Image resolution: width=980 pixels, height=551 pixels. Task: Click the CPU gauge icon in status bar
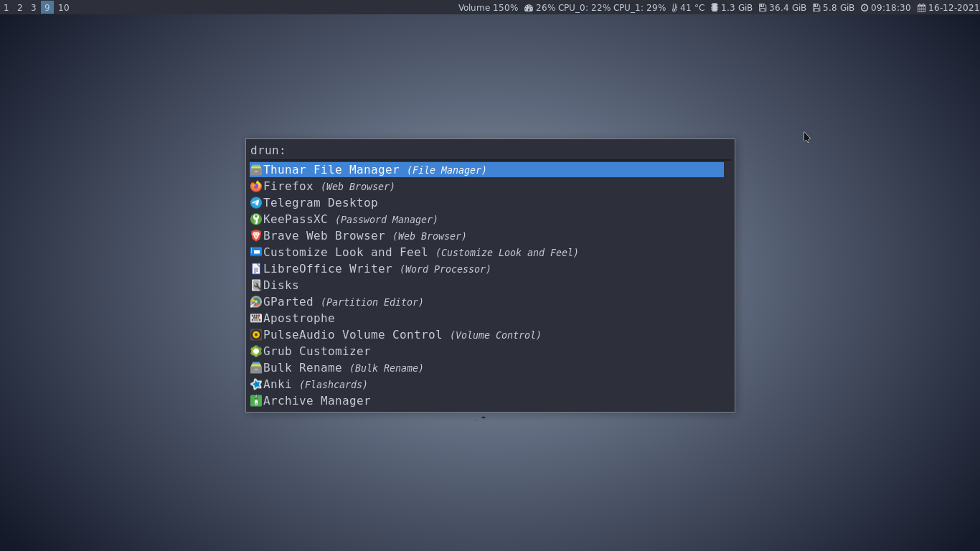[x=529, y=8]
